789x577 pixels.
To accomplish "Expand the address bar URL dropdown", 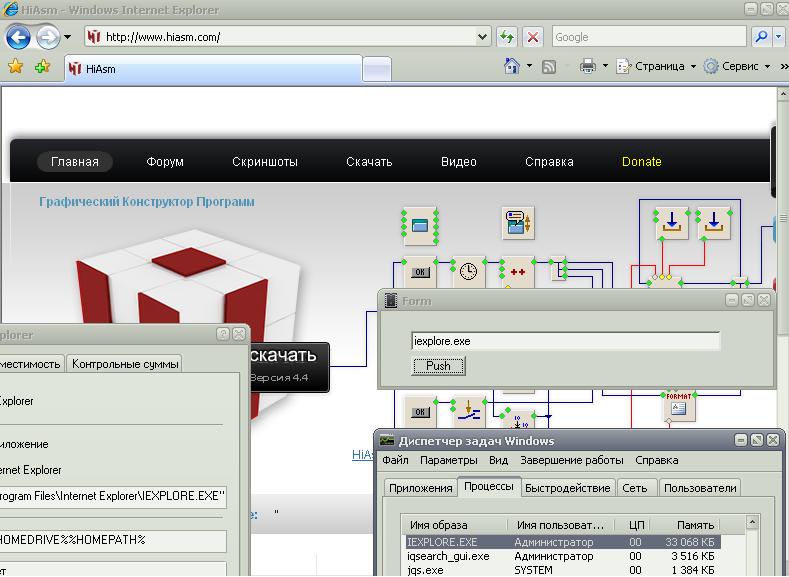I will tap(483, 37).
